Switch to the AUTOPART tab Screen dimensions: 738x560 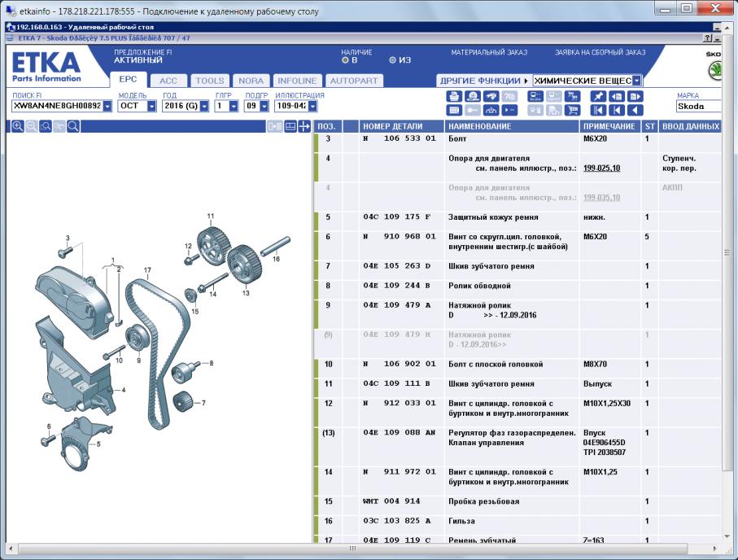354,81
